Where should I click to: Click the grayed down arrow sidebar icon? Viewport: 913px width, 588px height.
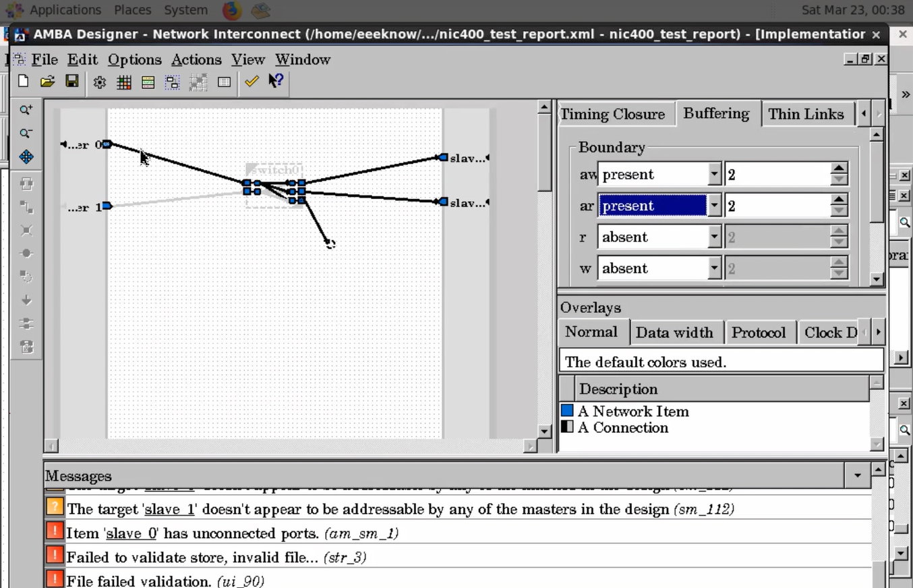26,300
